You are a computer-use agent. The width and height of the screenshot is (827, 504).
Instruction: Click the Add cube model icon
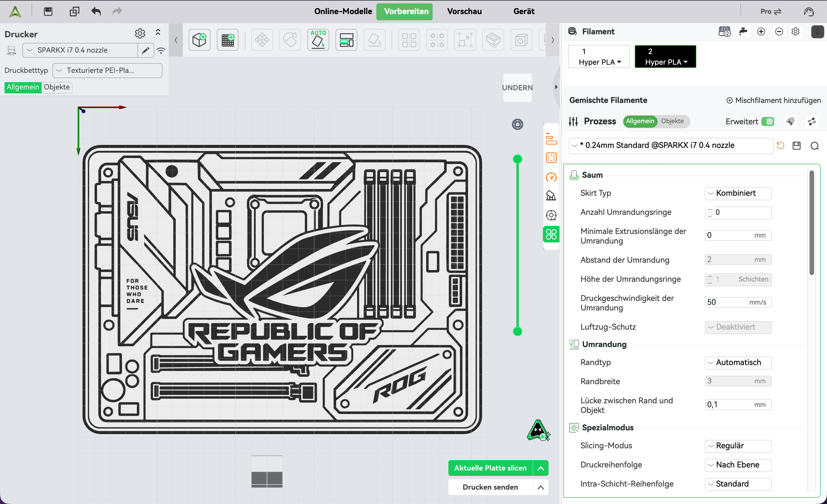(199, 40)
